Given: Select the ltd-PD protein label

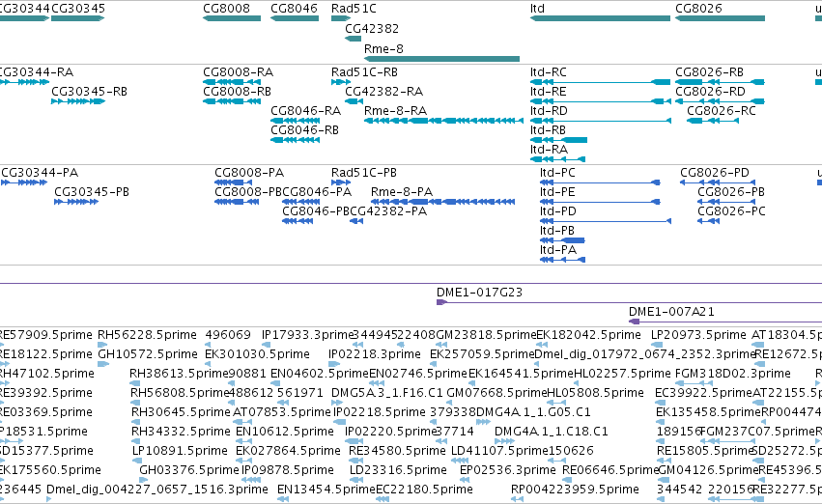Looking at the screenshot, I should tap(558, 211).
